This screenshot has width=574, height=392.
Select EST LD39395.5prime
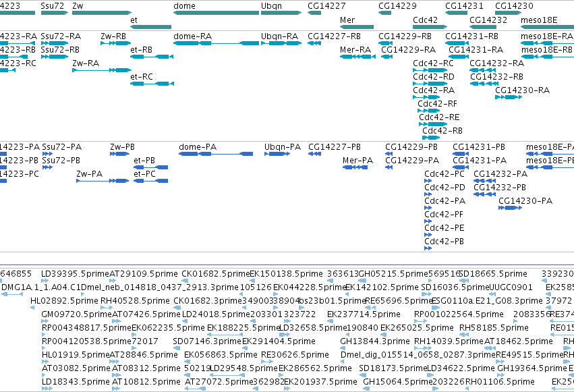(45, 281)
